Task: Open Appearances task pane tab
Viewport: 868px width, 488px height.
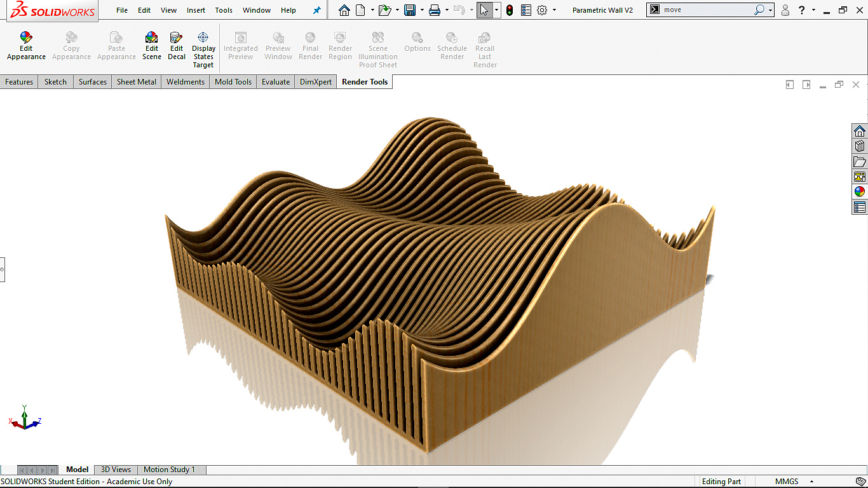Action: click(x=860, y=192)
